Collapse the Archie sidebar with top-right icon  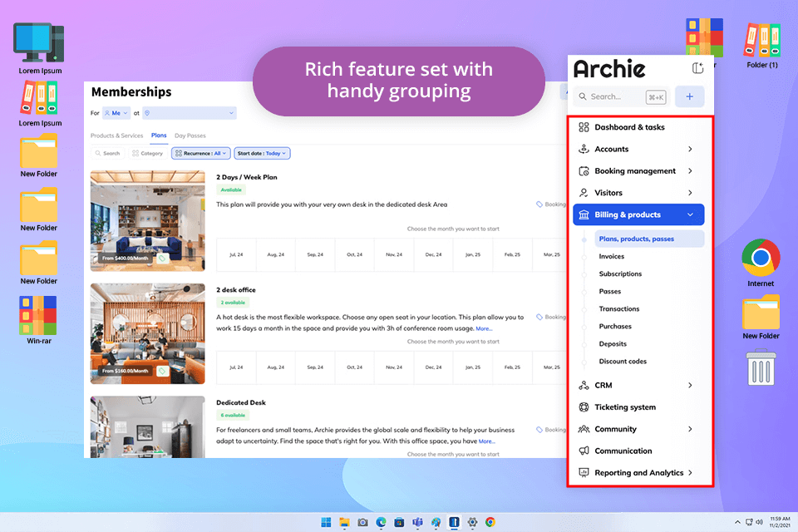[697, 68]
